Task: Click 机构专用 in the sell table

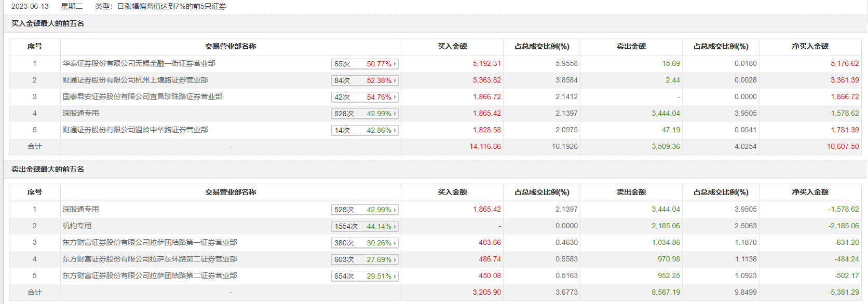Action: point(77,226)
